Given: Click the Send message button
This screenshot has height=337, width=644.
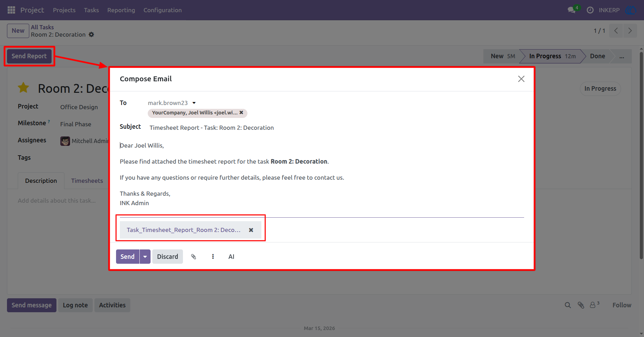Looking at the screenshot, I should coord(32,305).
